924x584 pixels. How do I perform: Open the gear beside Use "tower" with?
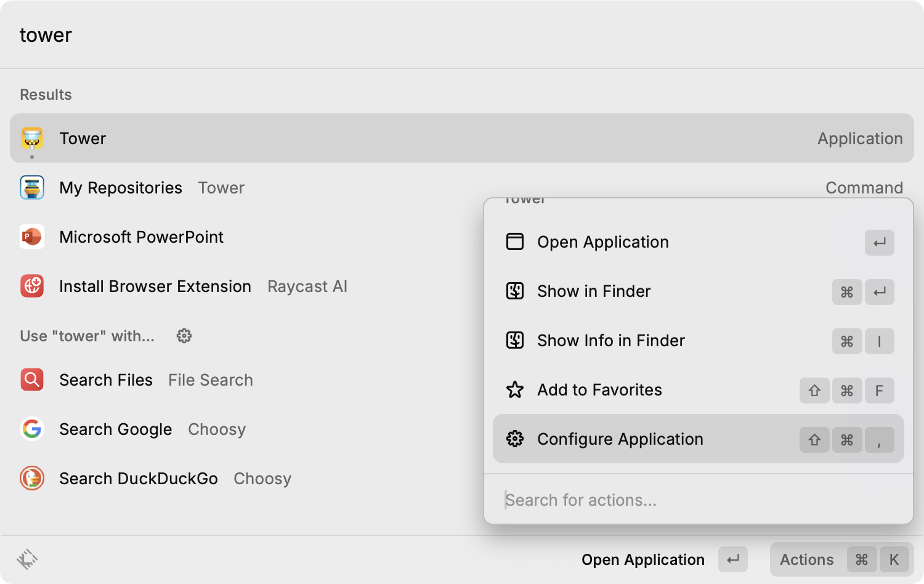pos(184,336)
